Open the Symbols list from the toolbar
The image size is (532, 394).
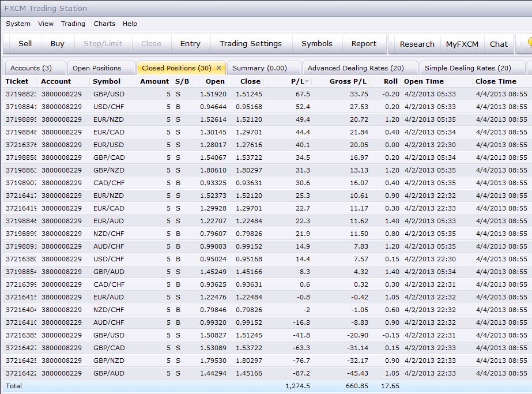[317, 43]
